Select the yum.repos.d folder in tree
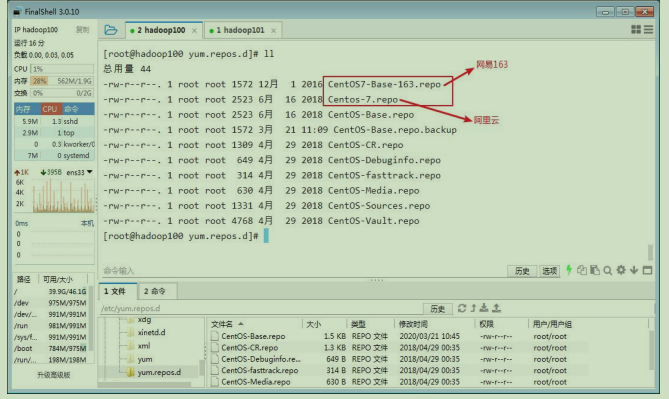The width and height of the screenshot is (669, 399). (159, 372)
